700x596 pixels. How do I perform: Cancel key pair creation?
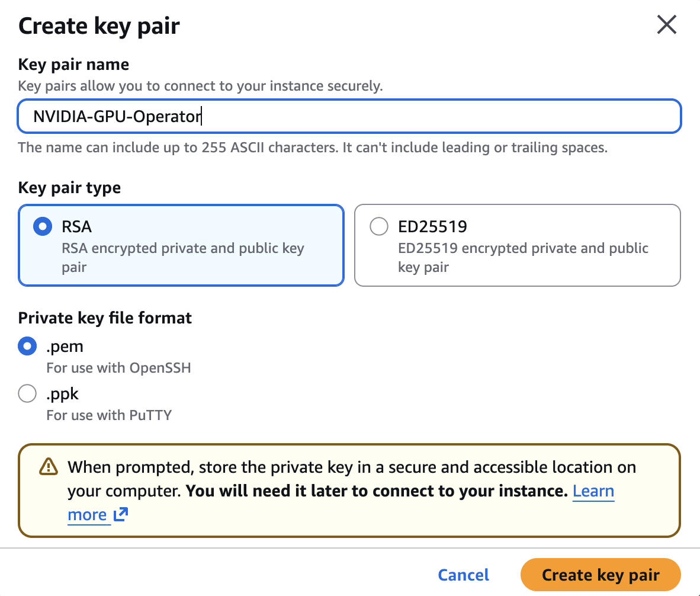tap(463, 575)
